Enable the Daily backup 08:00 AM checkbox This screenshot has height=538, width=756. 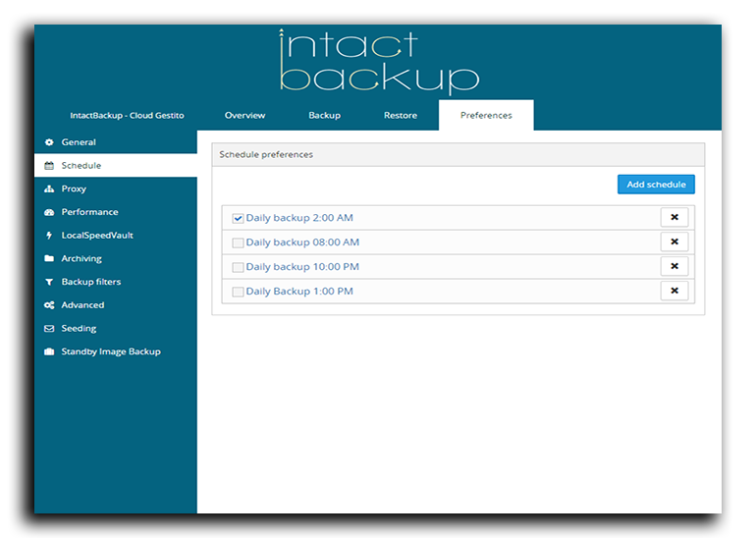pos(238,242)
